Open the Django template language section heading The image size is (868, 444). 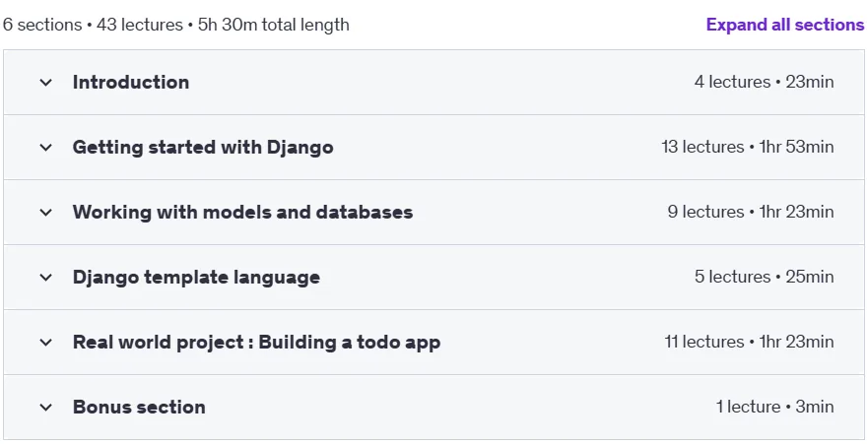196,278
